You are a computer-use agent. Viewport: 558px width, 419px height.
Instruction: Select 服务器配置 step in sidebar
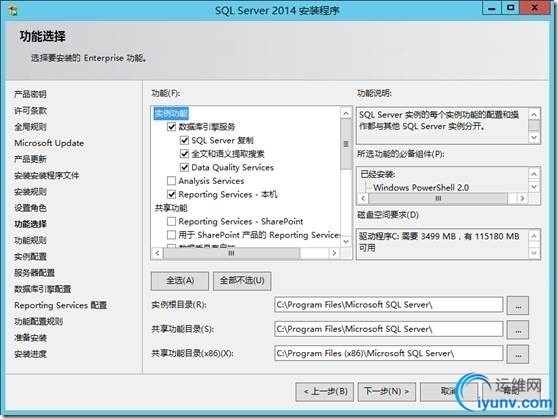(35, 273)
